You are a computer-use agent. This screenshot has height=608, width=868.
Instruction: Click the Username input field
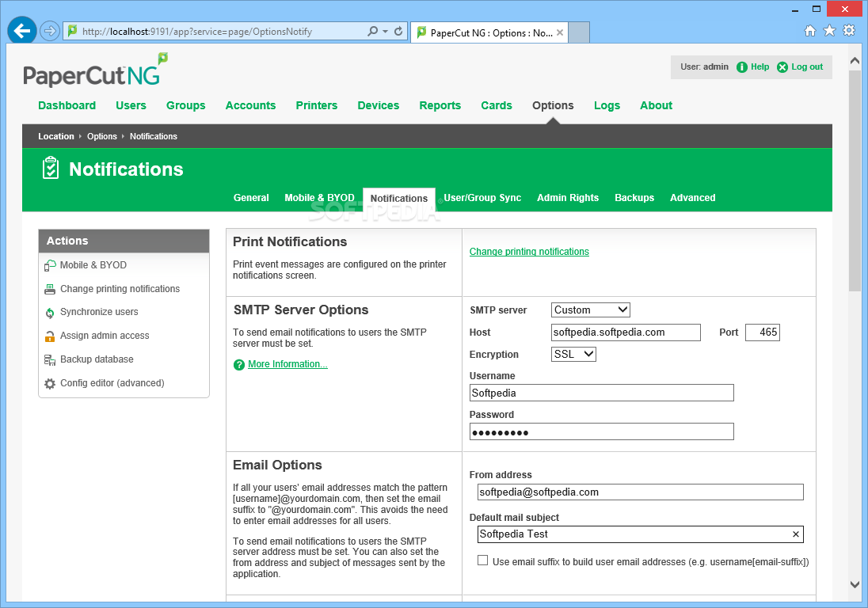click(x=601, y=393)
